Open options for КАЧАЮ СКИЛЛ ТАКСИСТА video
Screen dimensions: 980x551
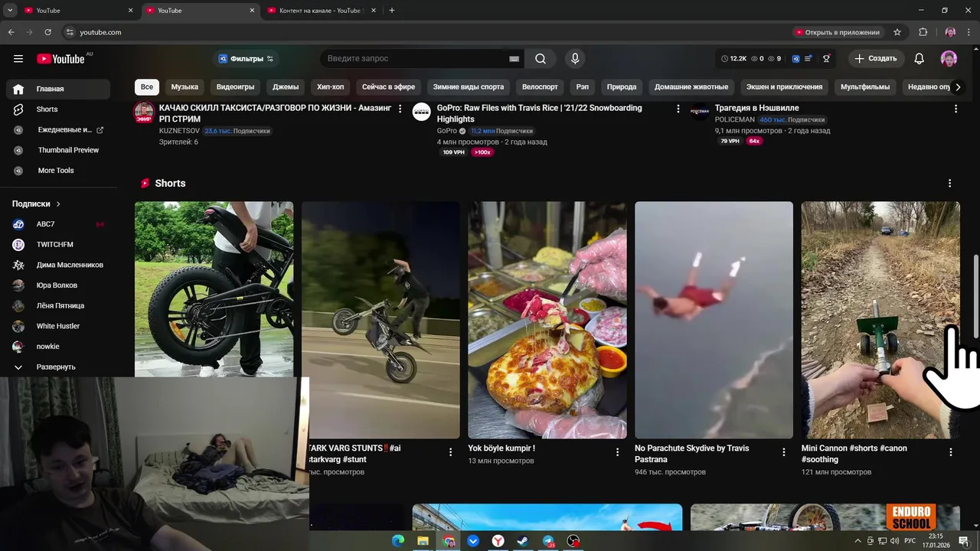400,109
